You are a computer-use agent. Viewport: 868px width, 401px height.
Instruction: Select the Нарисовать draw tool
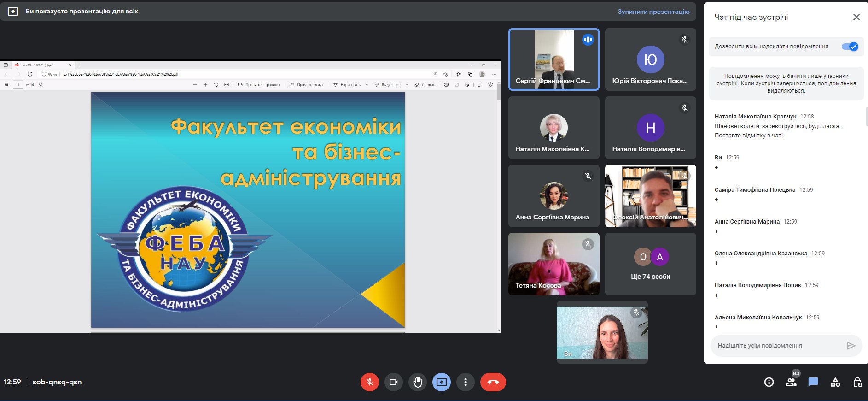tap(347, 85)
